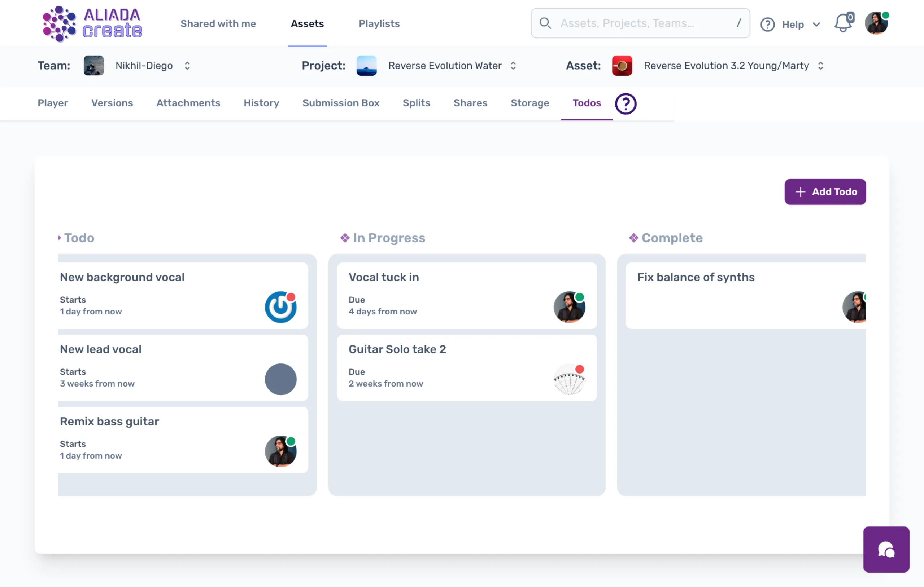Open the search bar magnifier icon
The width and height of the screenshot is (924, 587).
[x=545, y=23]
